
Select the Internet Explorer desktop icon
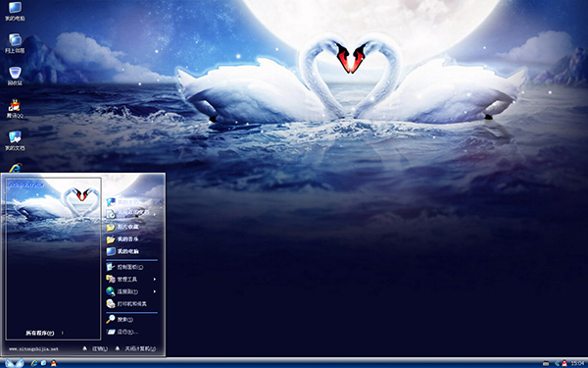(x=15, y=168)
